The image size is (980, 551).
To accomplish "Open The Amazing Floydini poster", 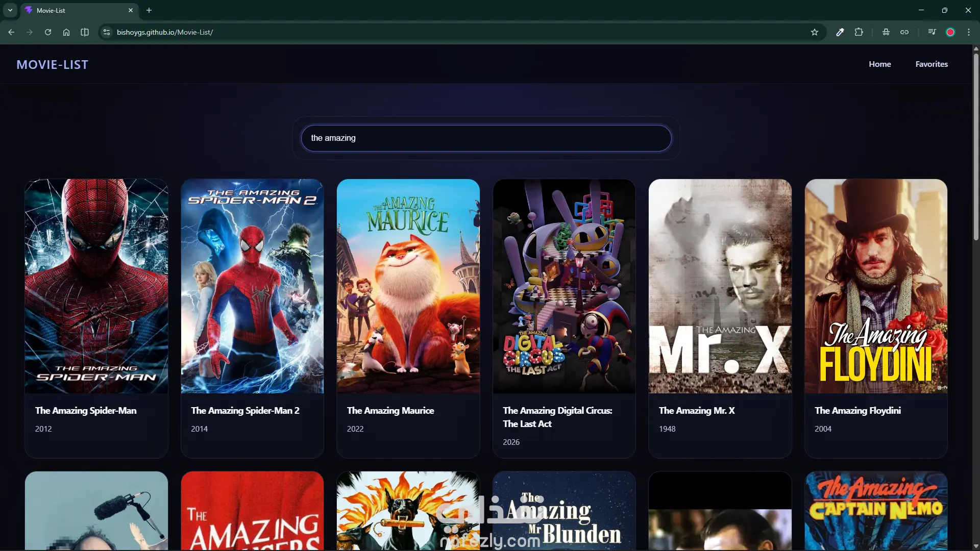I will point(876,286).
